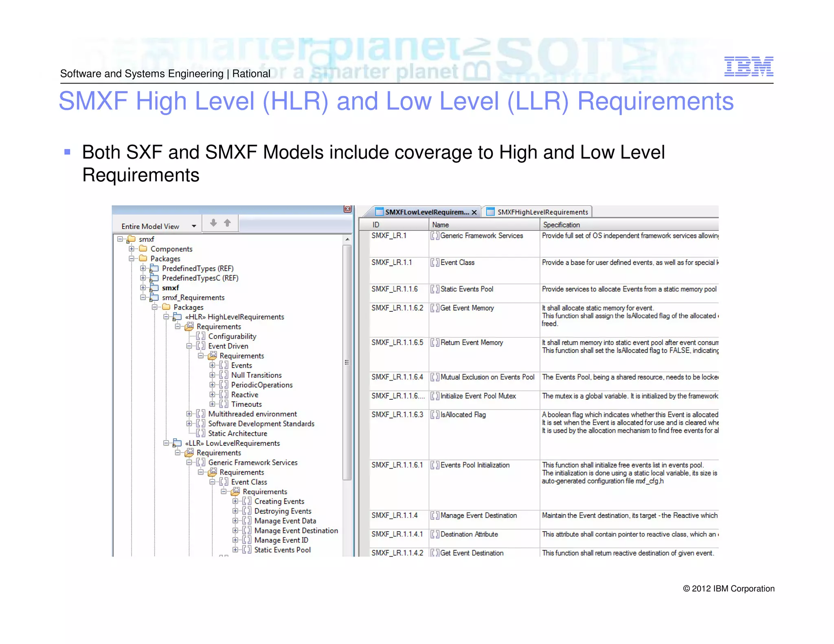Click the down arrow navigation icon
Screen dimensions: 834x644
tap(213, 223)
